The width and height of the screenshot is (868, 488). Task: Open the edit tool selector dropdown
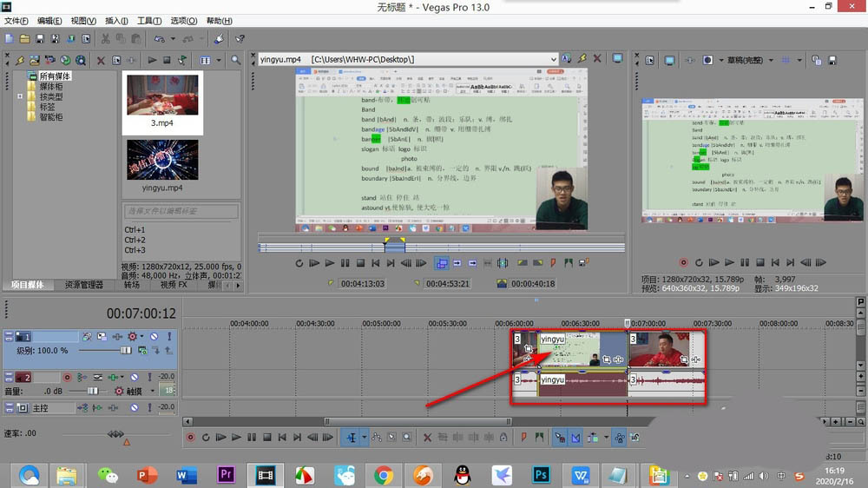click(365, 438)
